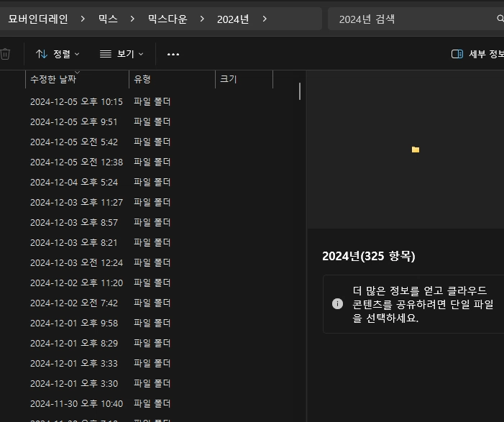Image resolution: width=504 pixels, height=422 pixels.
Task: Jump to 묘버인더레인 in the breadcrumb path
Action: click(38, 19)
